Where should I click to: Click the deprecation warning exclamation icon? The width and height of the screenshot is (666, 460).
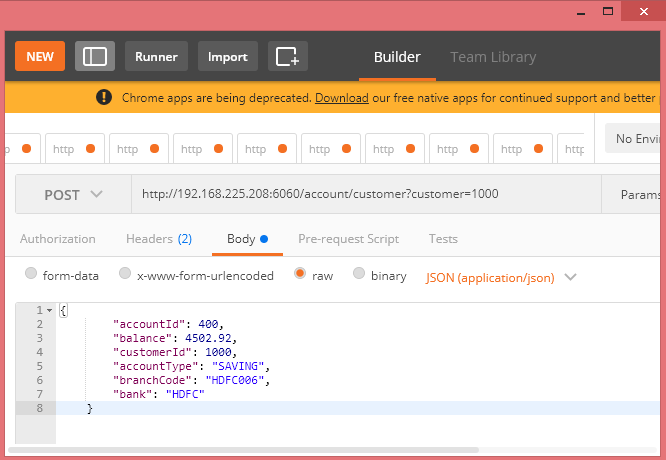(104, 97)
